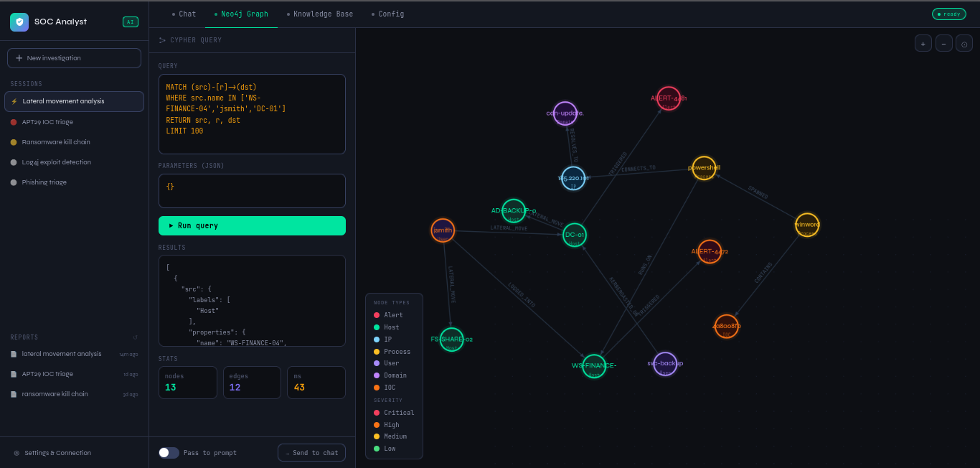Select the WS-FINANCE host node

(594, 366)
